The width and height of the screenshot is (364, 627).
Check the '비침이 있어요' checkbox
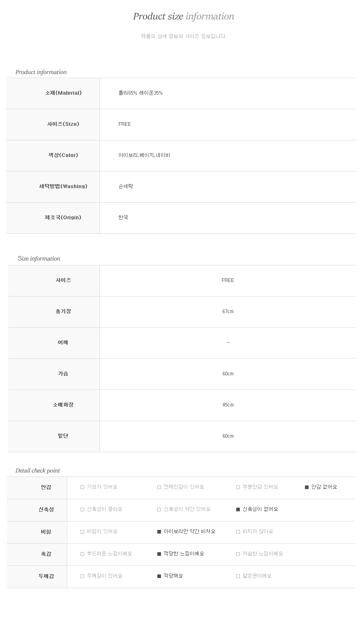(83, 532)
